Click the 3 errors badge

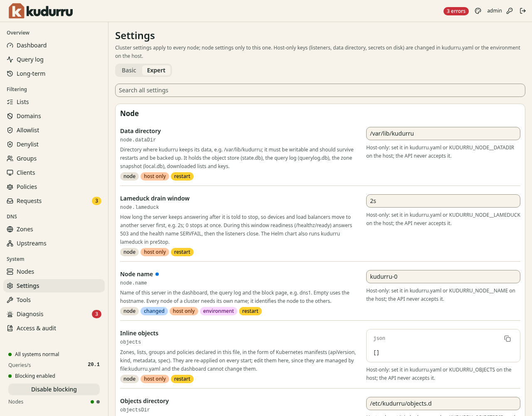[456, 11]
